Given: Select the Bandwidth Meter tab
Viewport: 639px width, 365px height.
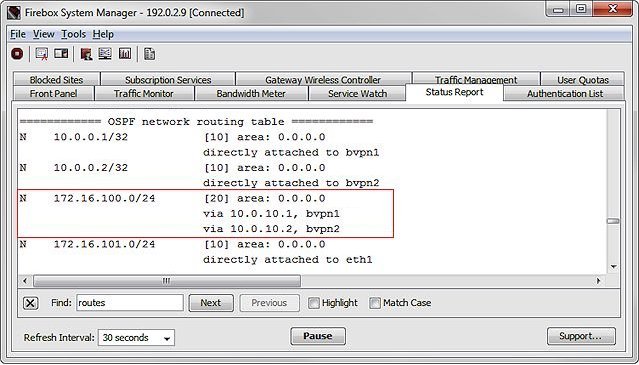Looking at the screenshot, I should (251, 93).
